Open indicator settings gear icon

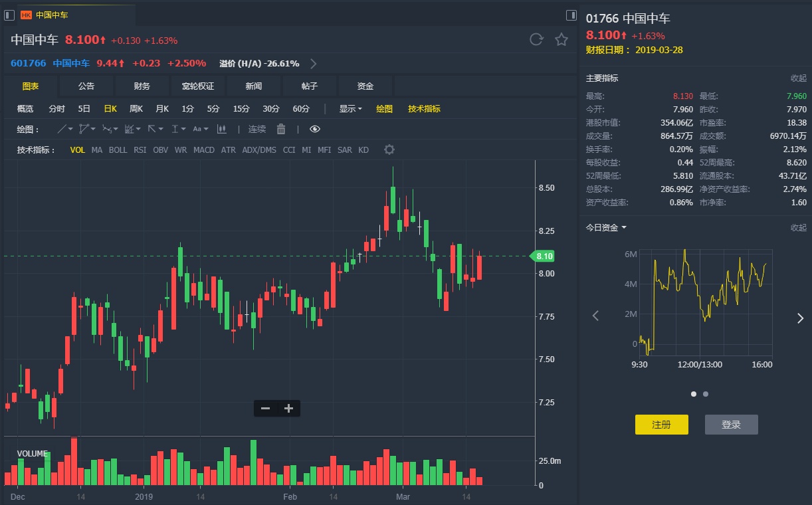coord(389,150)
